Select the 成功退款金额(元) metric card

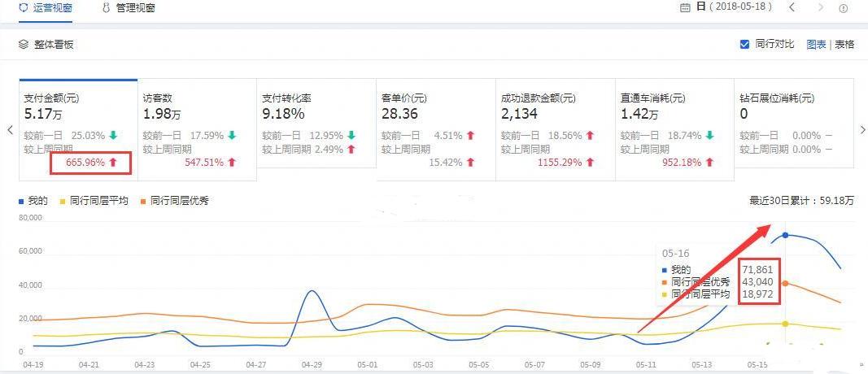pos(556,130)
